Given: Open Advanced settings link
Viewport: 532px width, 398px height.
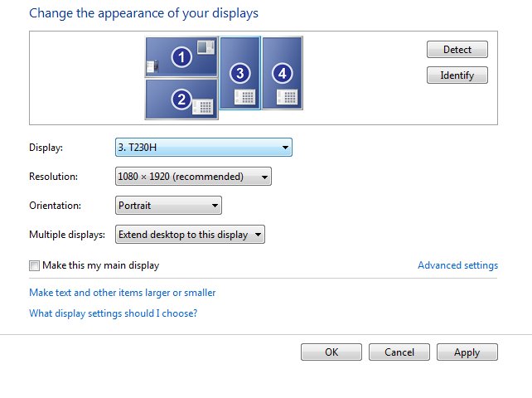Looking at the screenshot, I should [x=457, y=265].
